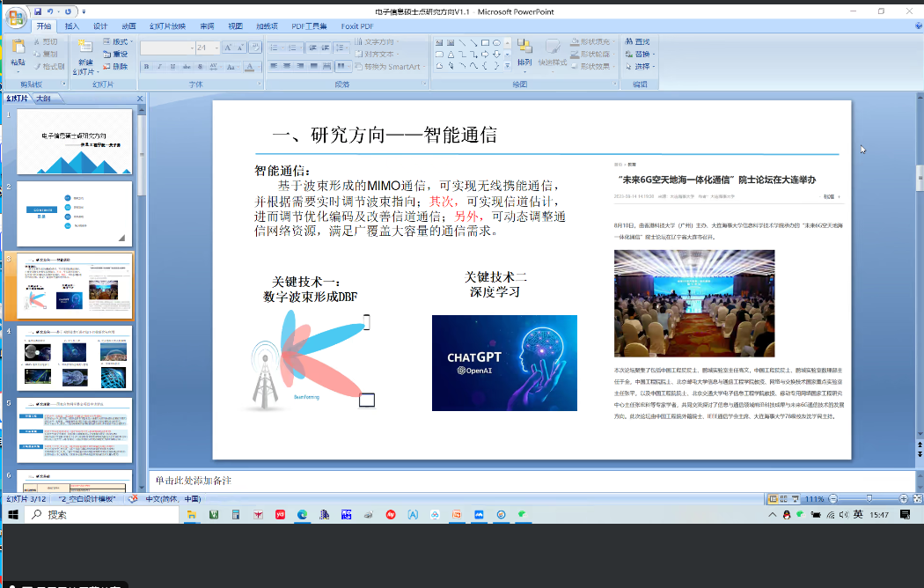The height and width of the screenshot is (588, 924).
Task: Switch to the 插入 ribbon tab
Action: [72, 26]
